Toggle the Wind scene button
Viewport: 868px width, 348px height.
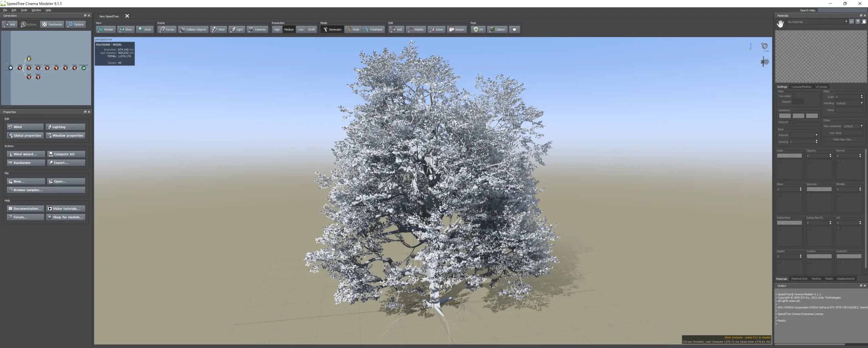218,29
